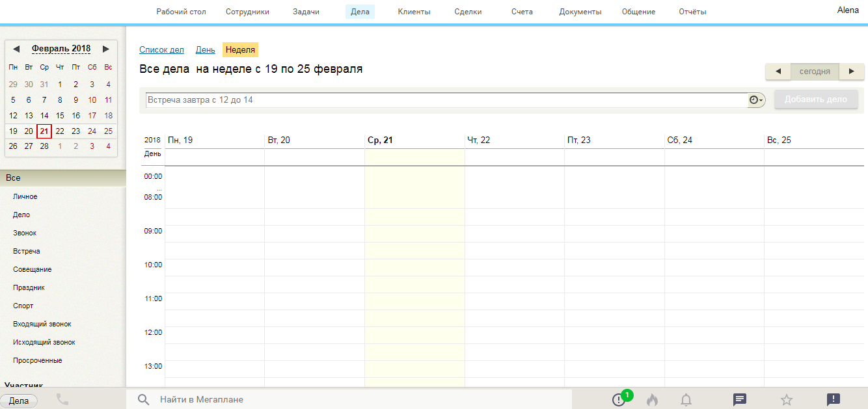Go to next week arrow button
Image resolution: width=868 pixels, height=409 pixels.
(852, 72)
